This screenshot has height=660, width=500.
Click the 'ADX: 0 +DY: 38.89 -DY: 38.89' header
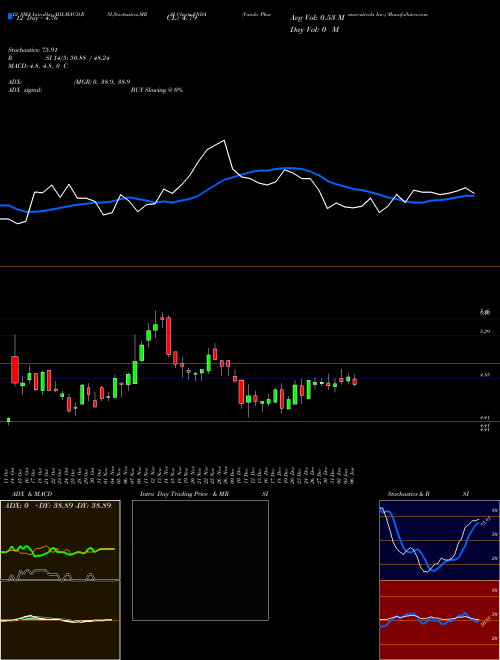pos(58,505)
